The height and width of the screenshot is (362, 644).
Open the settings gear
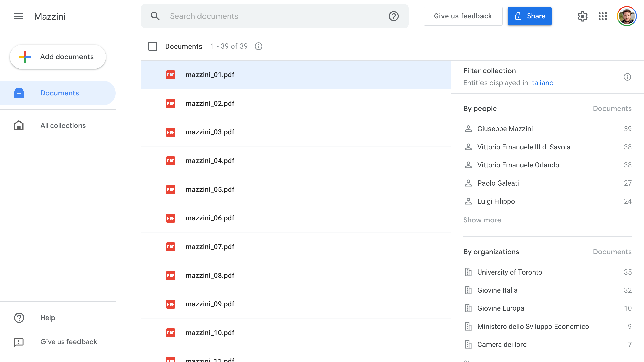coord(582,16)
